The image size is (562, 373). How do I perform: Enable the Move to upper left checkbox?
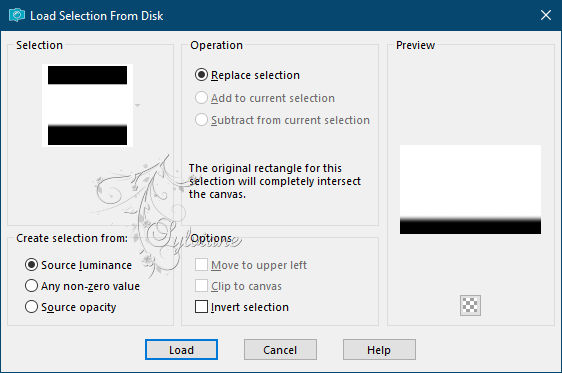201,265
